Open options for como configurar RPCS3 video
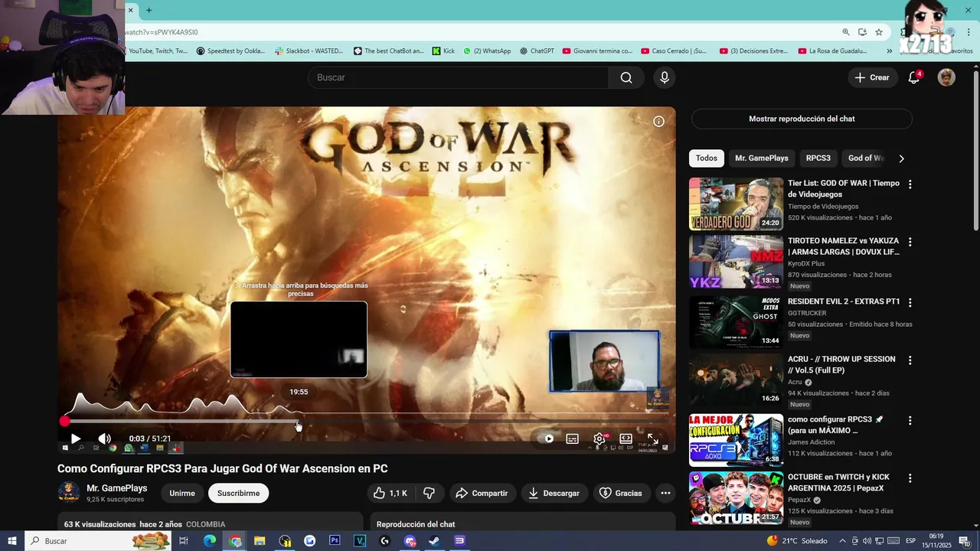This screenshot has width=980, height=551. click(910, 421)
